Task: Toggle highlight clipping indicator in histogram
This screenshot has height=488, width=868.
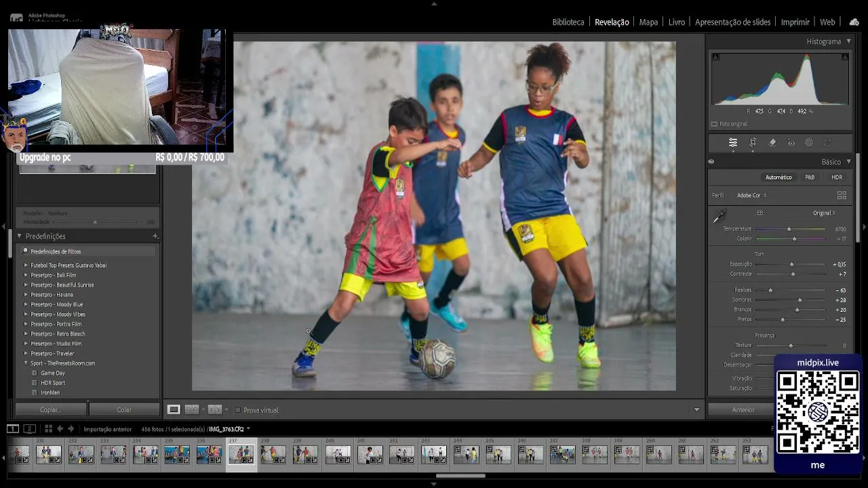Action: click(844, 57)
